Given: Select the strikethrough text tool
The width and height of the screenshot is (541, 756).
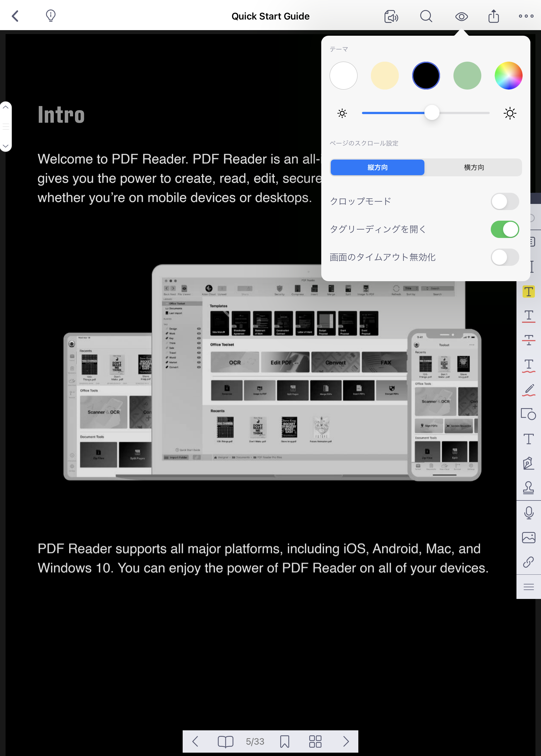Looking at the screenshot, I should pyautogui.click(x=528, y=341).
